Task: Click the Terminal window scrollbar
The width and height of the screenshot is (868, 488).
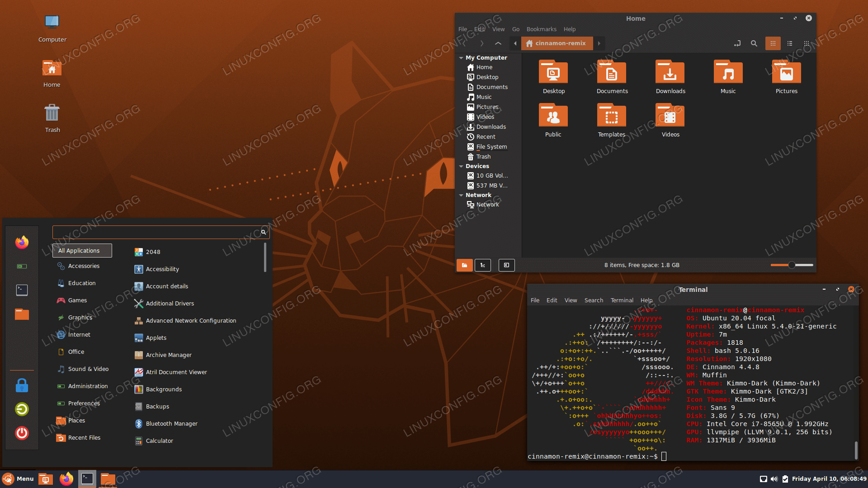Action: coord(856,450)
